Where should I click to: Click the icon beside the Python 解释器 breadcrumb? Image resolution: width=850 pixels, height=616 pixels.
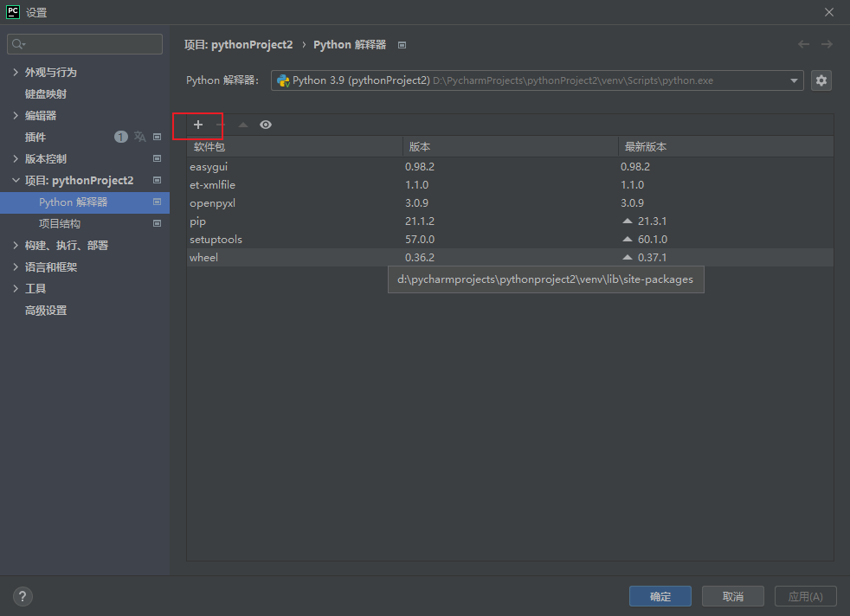pos(402,44)
